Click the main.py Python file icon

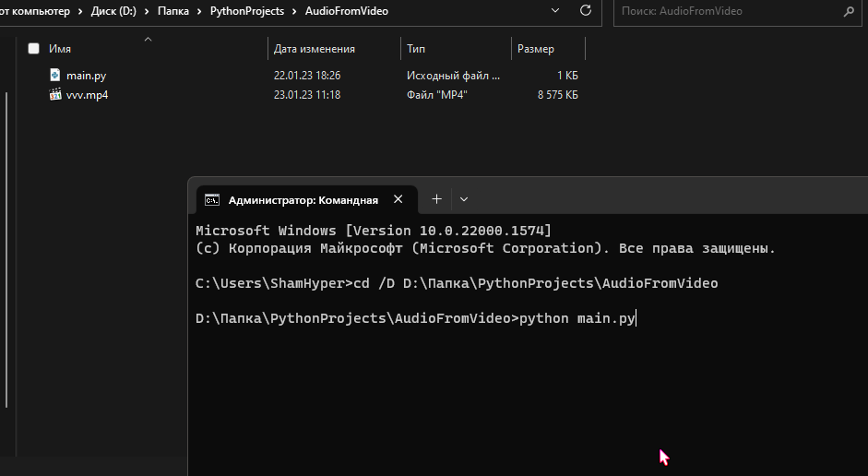tap(54, 75)
